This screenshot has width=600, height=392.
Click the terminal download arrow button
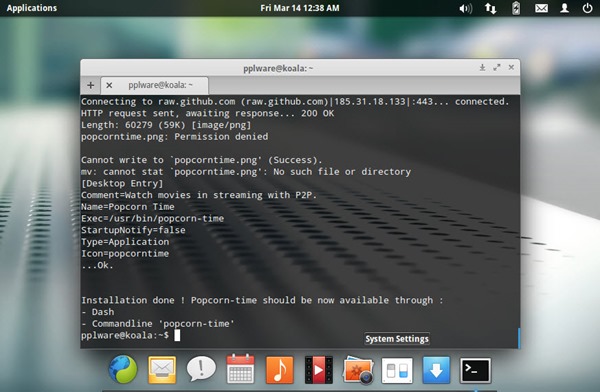click(x=482, y=67)
